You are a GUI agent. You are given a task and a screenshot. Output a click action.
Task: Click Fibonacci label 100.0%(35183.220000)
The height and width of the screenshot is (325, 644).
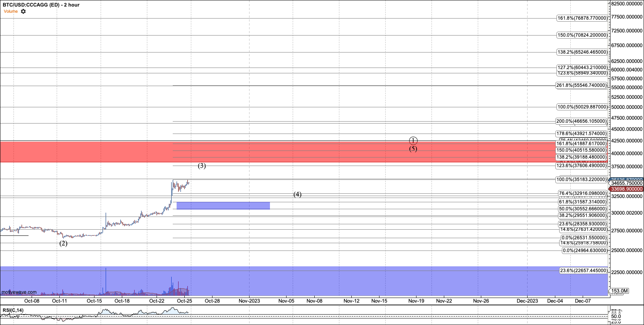click(582, 179)
